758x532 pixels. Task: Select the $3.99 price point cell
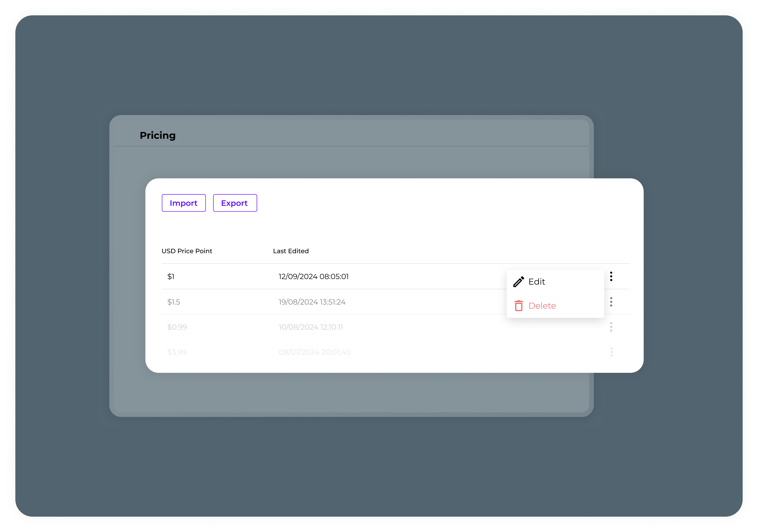[x=177, y=352]
